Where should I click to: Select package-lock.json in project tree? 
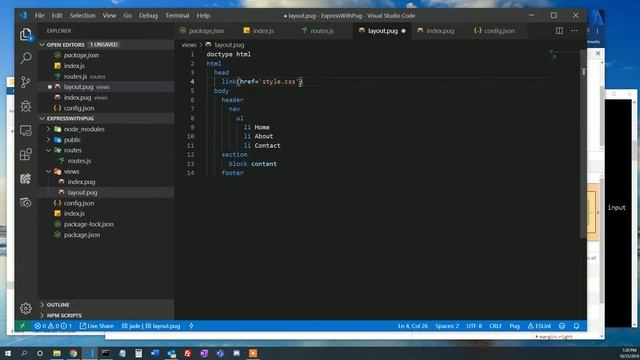[x=89, y=224]
